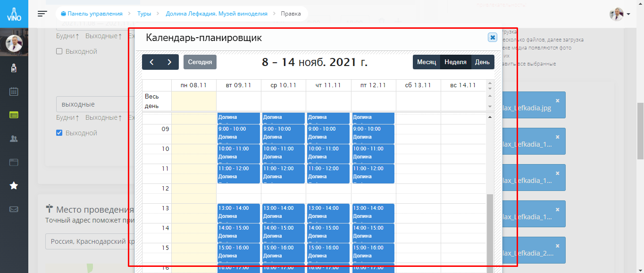The height and width of the screenshot is (273, 644).
Task: Click the чт 11.11 day header
Action: pos(328,85)
